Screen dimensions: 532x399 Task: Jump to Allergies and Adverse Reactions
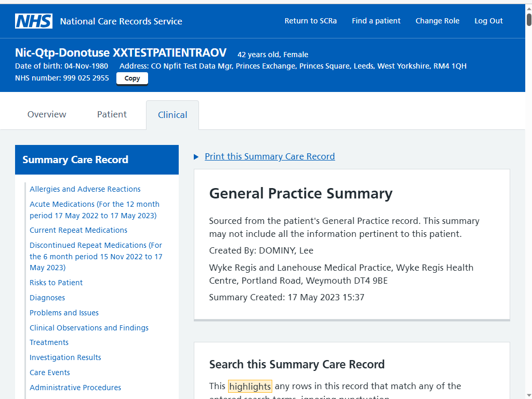tap(85, 189)
